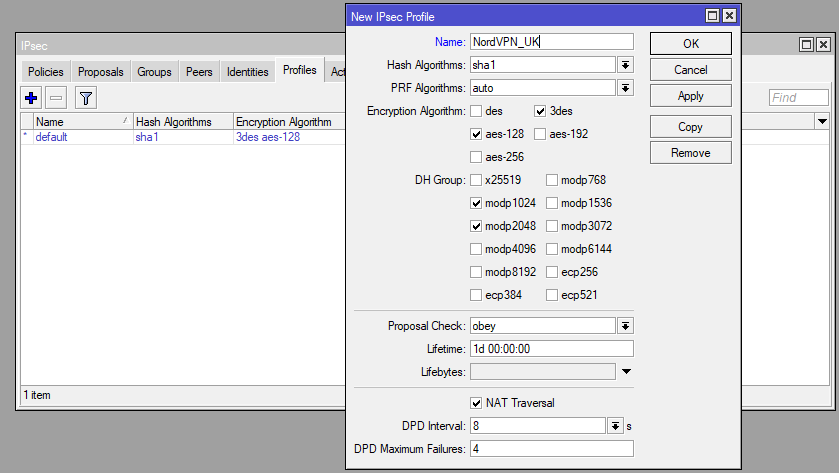Click the remove (minus) icon in IPsec toolbar

point(56,98)
